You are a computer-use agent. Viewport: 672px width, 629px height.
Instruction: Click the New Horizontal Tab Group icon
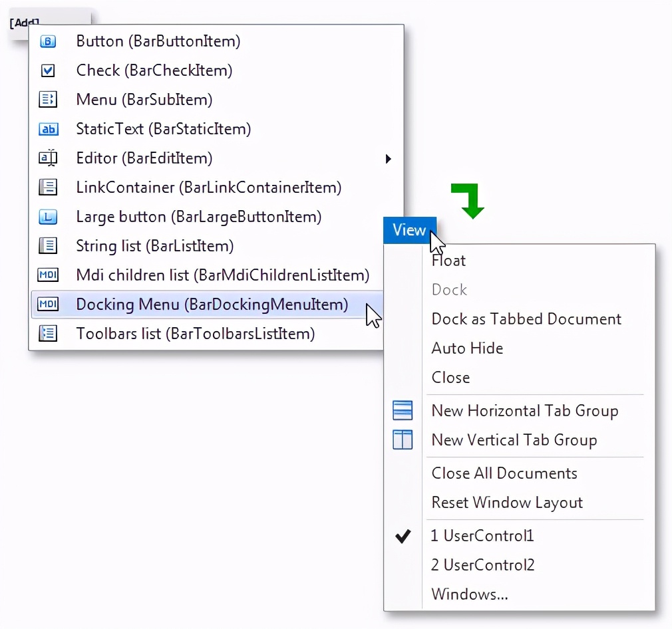(x=403, y=410)
